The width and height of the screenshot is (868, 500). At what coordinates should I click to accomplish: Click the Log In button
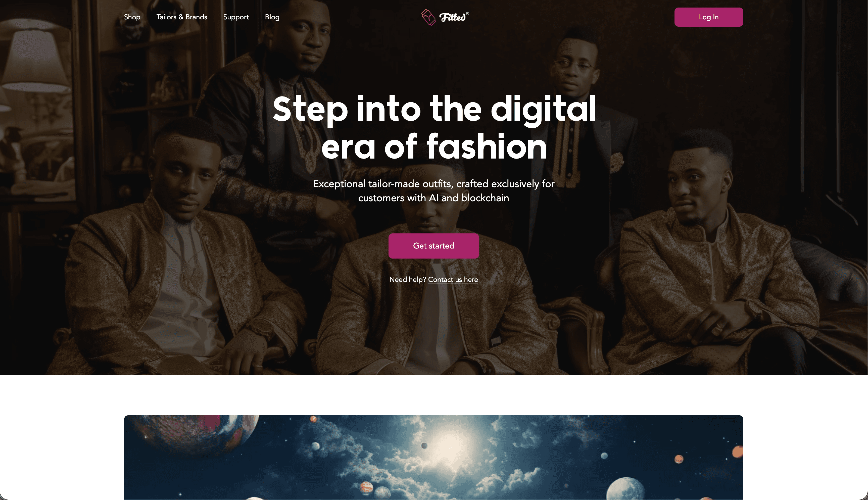click(709, 17)
